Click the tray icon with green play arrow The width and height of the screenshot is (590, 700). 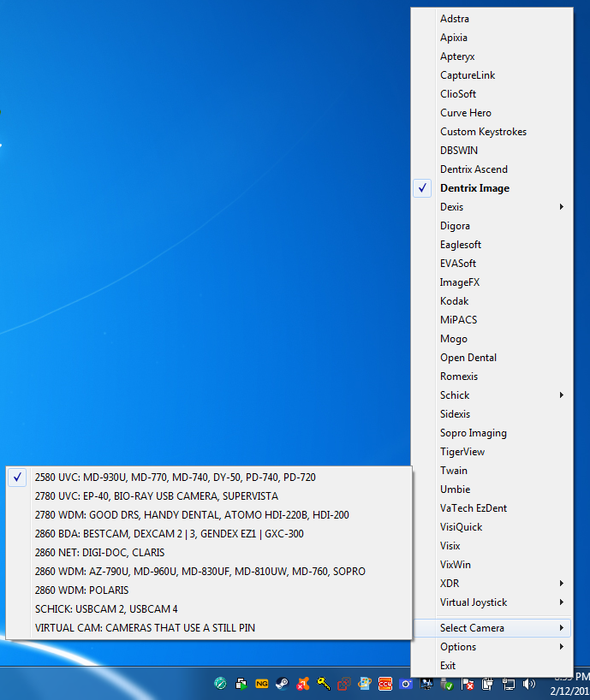pos(241,684)
